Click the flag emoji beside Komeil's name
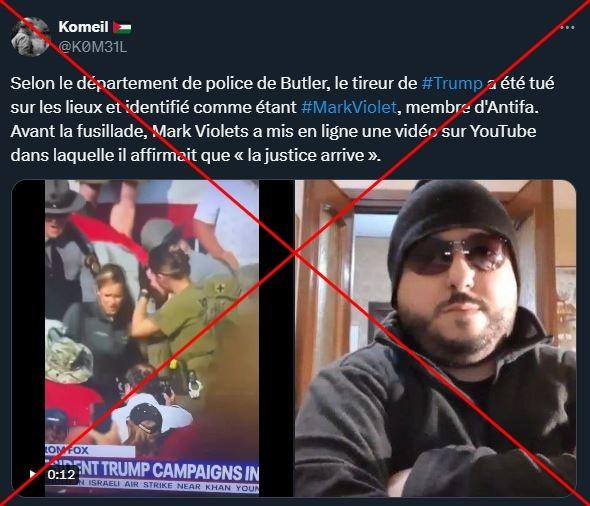 coord(122,27)
